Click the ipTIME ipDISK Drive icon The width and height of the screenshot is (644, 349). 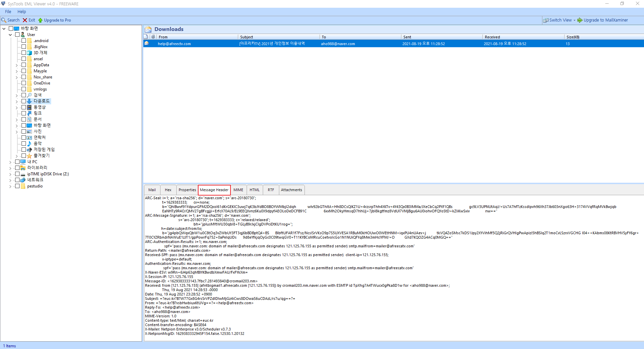(23, 174)
